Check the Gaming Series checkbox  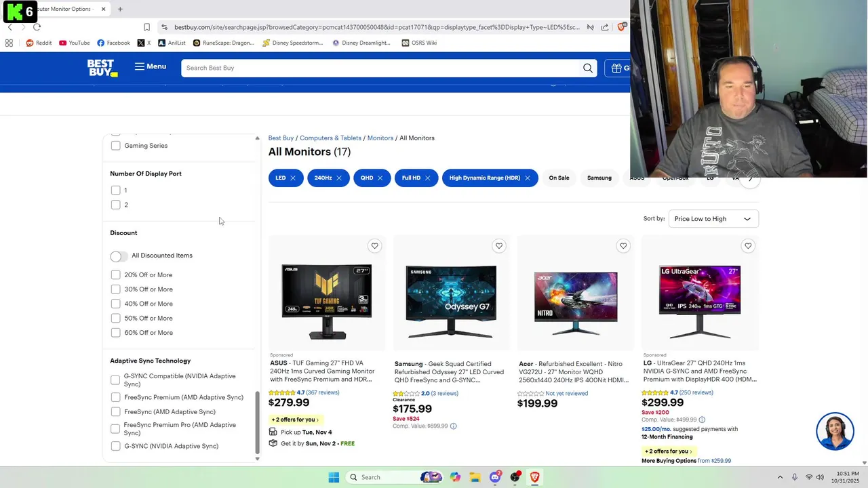pos(115,146)
